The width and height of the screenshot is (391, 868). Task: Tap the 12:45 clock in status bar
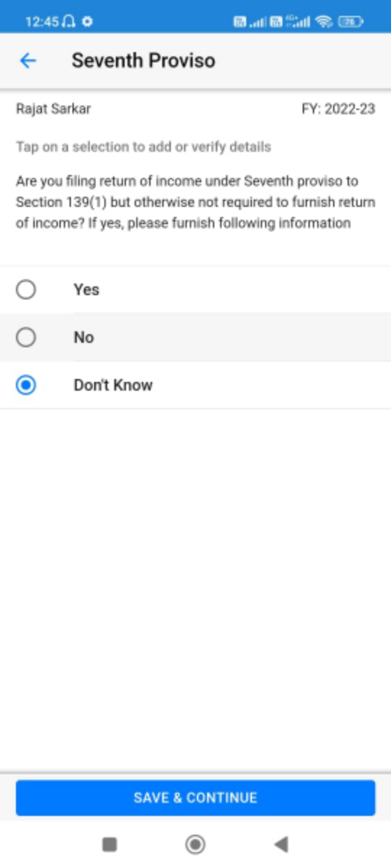pos(43,22)
